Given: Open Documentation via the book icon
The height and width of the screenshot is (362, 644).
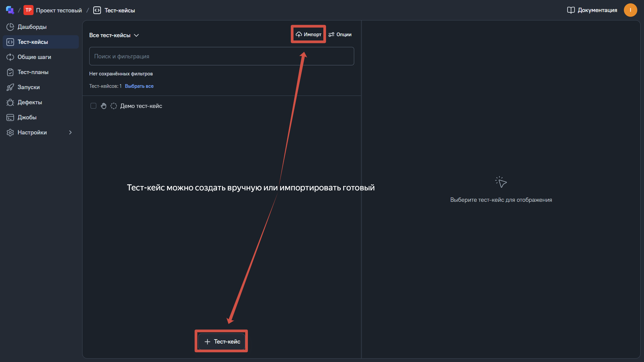Looking at the screenshot, I should pyautogui.click(x=571, y=10).
